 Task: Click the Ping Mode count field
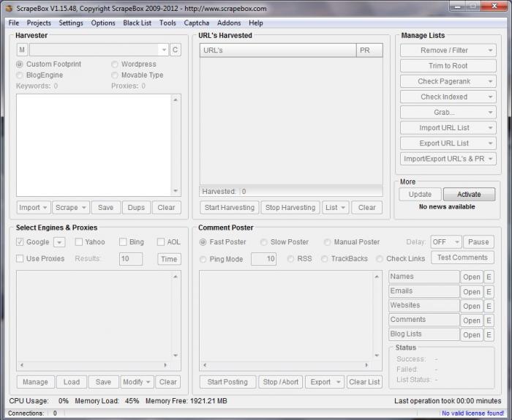264,259
